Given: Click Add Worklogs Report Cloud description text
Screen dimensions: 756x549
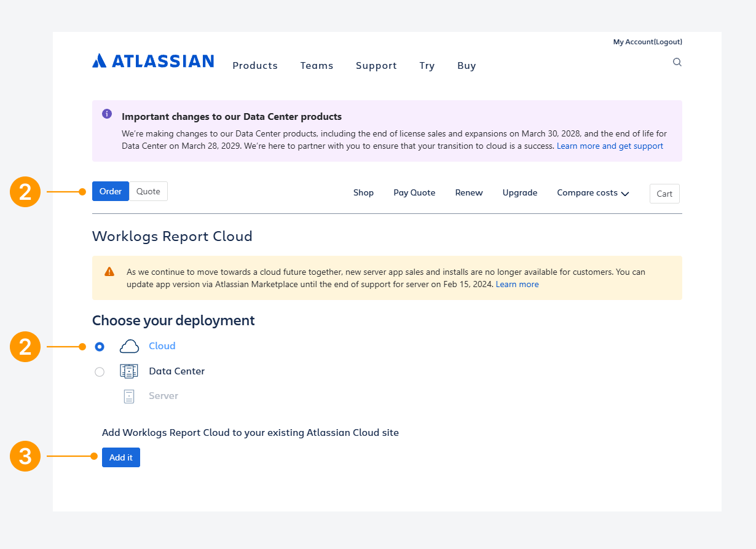Looking at the screenshot, I should 250,433.
